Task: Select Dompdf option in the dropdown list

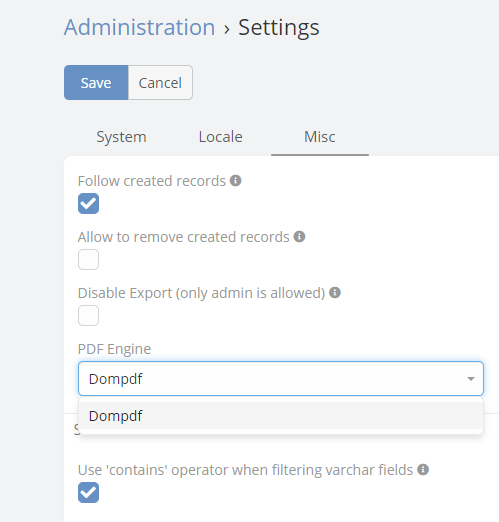Action: pyautogui.click(x=281, y=416)
